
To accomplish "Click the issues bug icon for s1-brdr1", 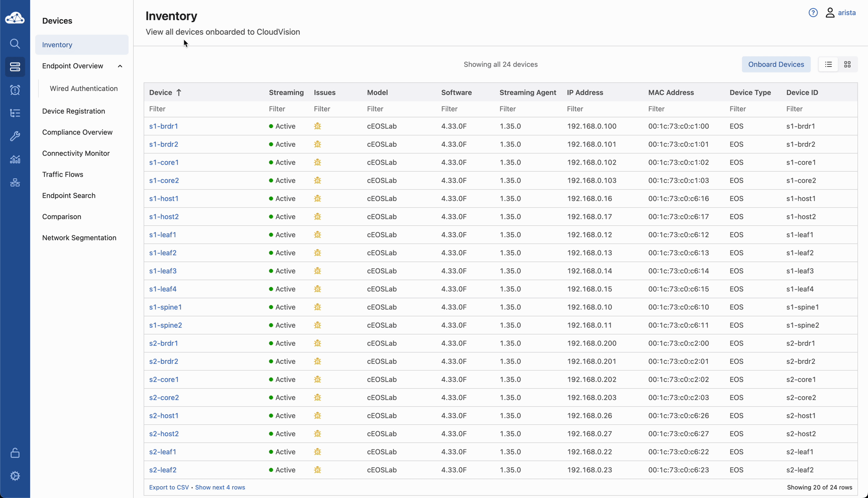I will click(x=317, y=126).
